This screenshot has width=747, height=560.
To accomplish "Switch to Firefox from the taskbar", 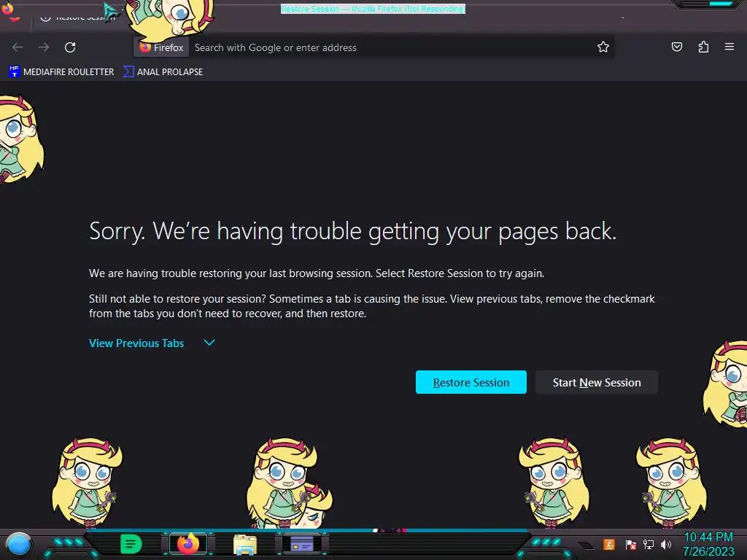I will point(188,544).
